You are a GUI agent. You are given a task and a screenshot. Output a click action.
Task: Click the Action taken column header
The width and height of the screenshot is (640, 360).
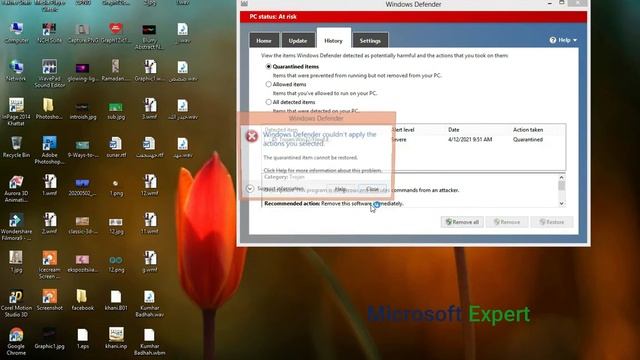tap(528, 130)
